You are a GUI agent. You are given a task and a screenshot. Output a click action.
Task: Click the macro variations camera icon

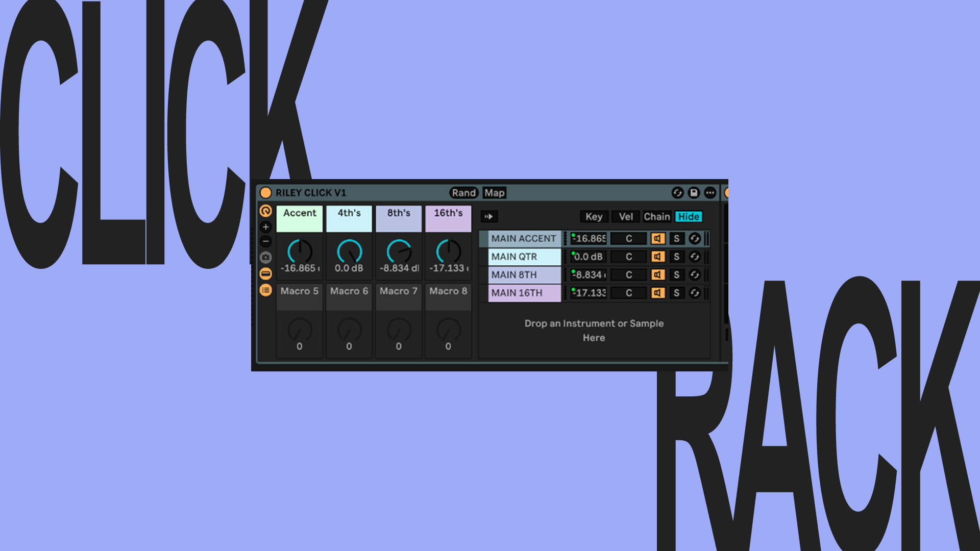(265, 257)
